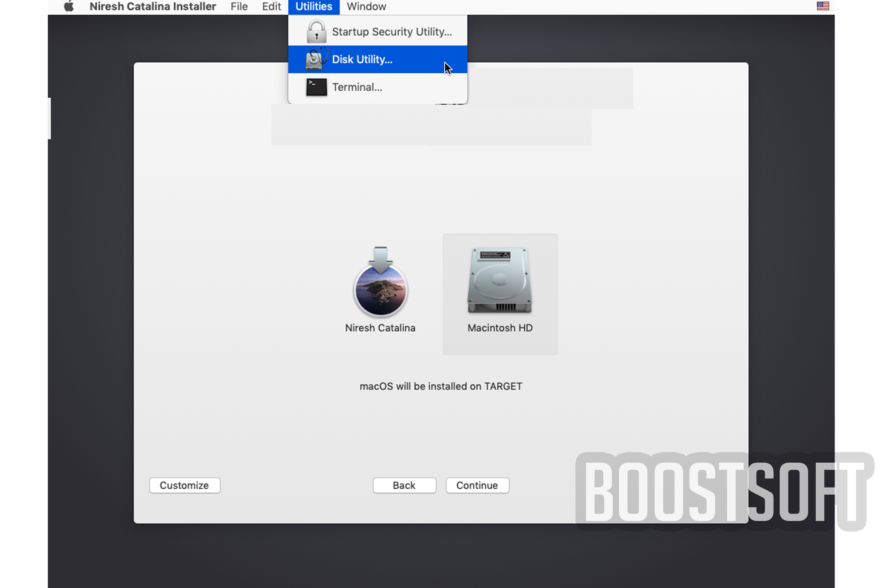Close the Utilities menu in menu bar

pyautogui.click(x=314, y=7)
